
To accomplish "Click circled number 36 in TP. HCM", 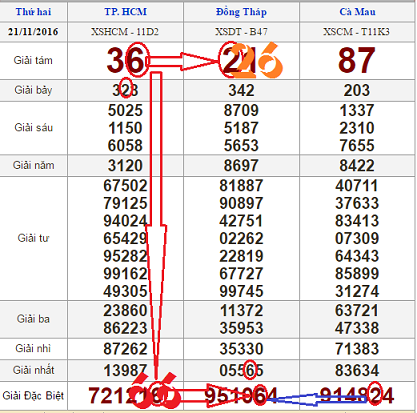I will pos(126,60).
